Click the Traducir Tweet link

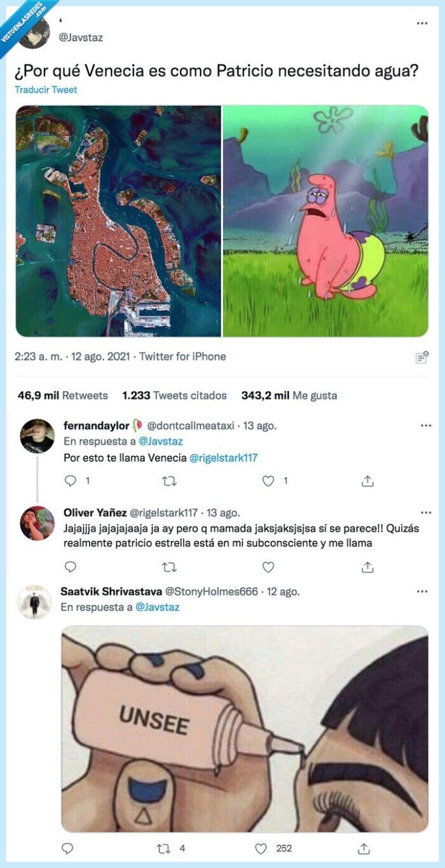click(x=46, y=90)
